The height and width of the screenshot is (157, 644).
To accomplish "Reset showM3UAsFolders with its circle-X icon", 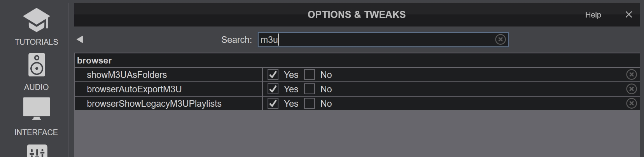I will 632,74.
